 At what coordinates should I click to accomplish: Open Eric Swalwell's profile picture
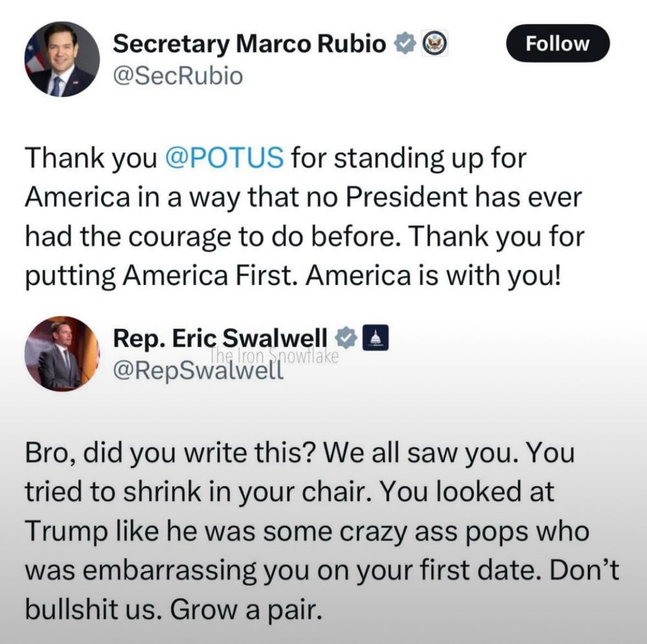point(62,353)
